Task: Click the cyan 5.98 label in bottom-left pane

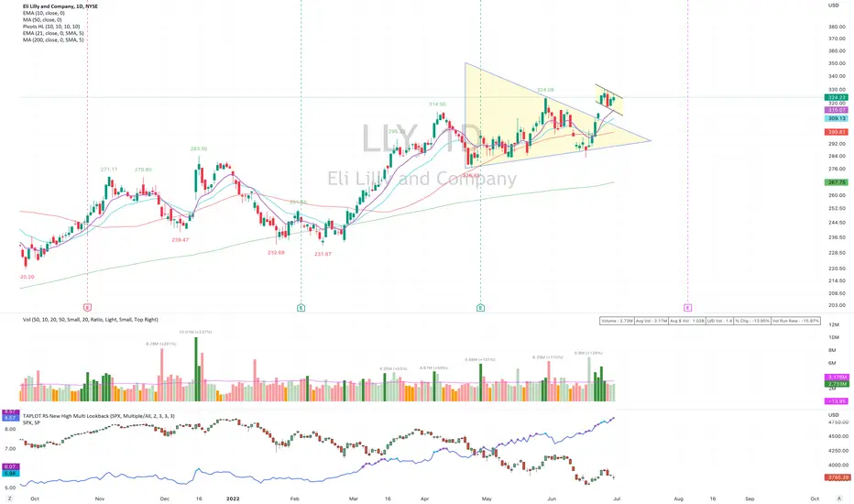Action: click(x=10, y=473)
